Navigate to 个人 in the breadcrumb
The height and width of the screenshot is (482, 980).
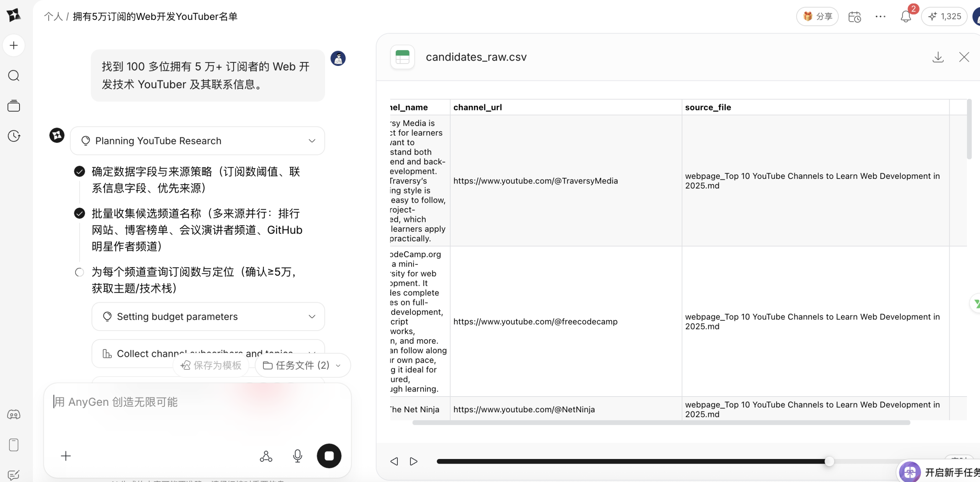54,16
